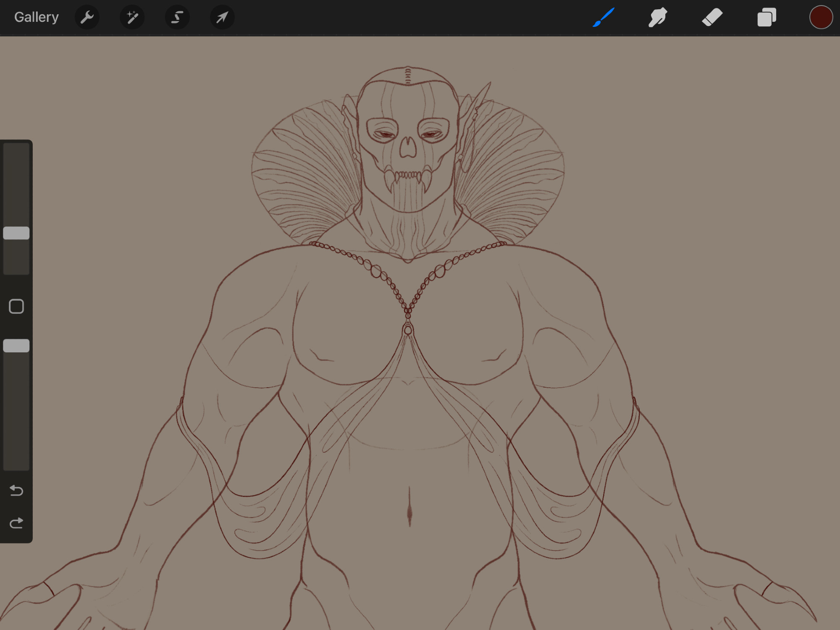Open the dark red color picker
840x630 pixels.
click(x=821, y=17)
